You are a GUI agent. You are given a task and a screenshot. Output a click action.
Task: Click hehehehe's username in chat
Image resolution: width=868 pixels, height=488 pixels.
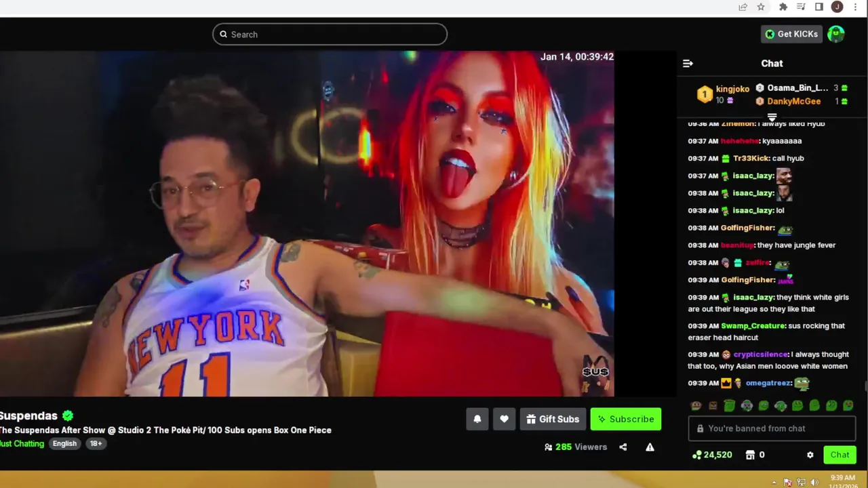pyautogui.click(x=740, y=141)
